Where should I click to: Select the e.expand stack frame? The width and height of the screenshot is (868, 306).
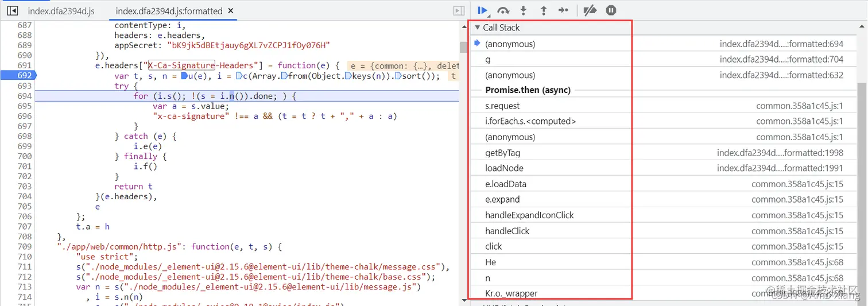(664, 199)
